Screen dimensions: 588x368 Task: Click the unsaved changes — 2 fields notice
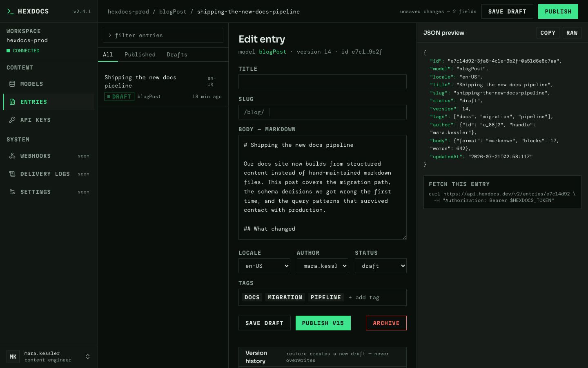(438, 11)
